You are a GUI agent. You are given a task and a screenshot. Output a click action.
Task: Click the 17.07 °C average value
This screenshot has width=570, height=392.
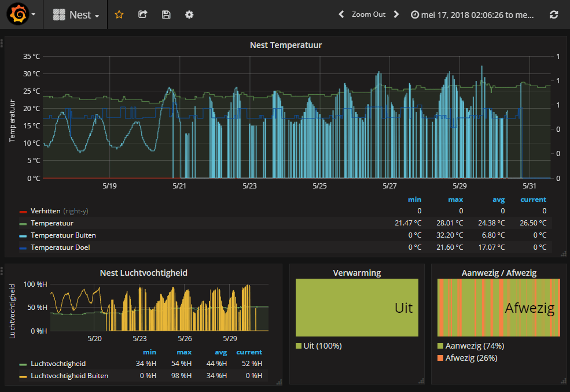(x=491, y=247)
